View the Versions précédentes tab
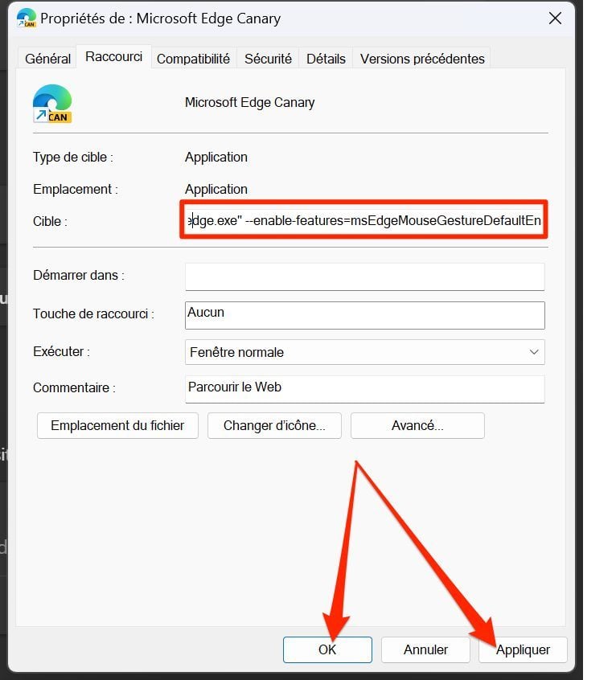The width and height of the screenshot is (616, 680). click(422, 59)
